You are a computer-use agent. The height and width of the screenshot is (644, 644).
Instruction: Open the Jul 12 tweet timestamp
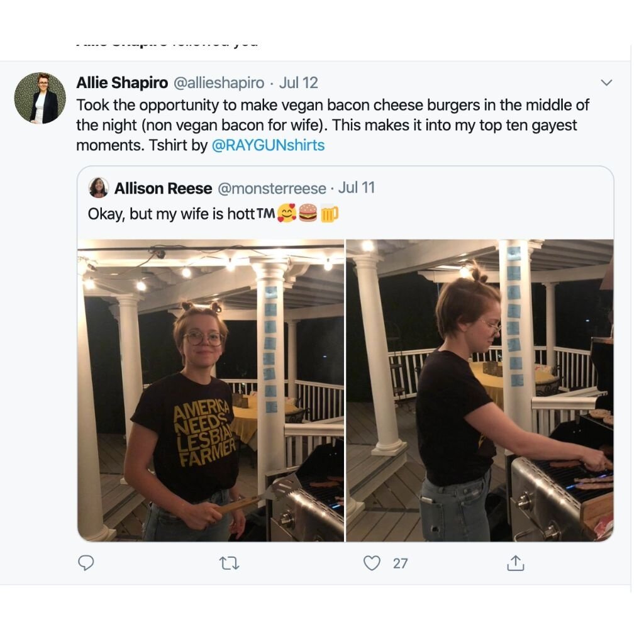pos(298,82)
